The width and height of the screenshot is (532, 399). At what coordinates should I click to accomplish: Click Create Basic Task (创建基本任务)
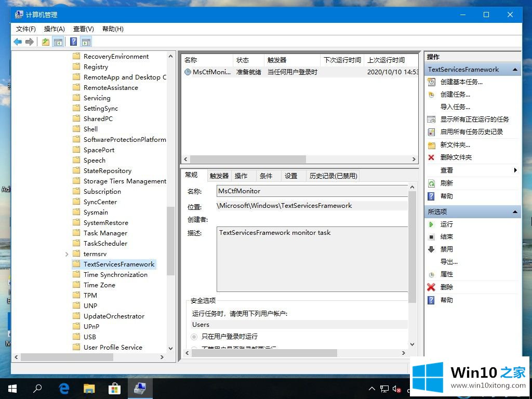click(x=461, y=82)
